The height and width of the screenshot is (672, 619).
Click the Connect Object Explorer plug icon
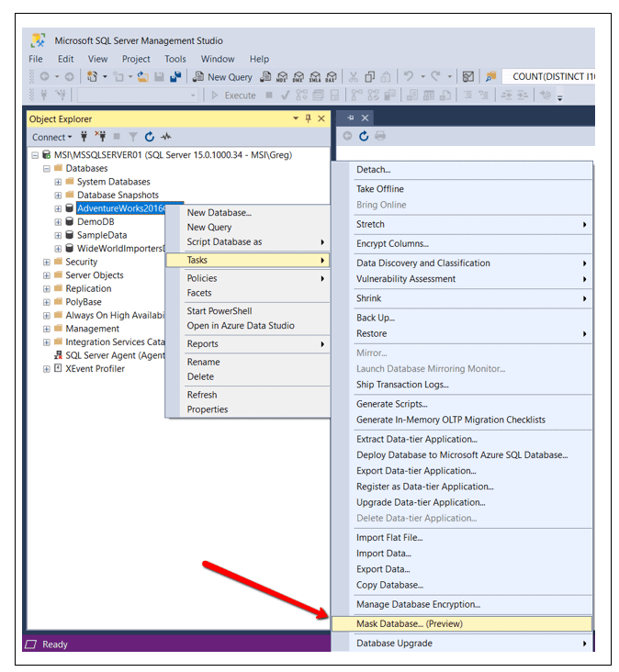(84, 137)
